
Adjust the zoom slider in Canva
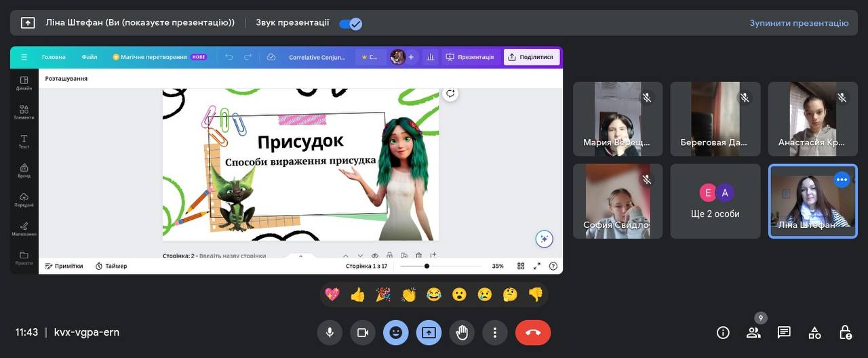tap(427, 266)
